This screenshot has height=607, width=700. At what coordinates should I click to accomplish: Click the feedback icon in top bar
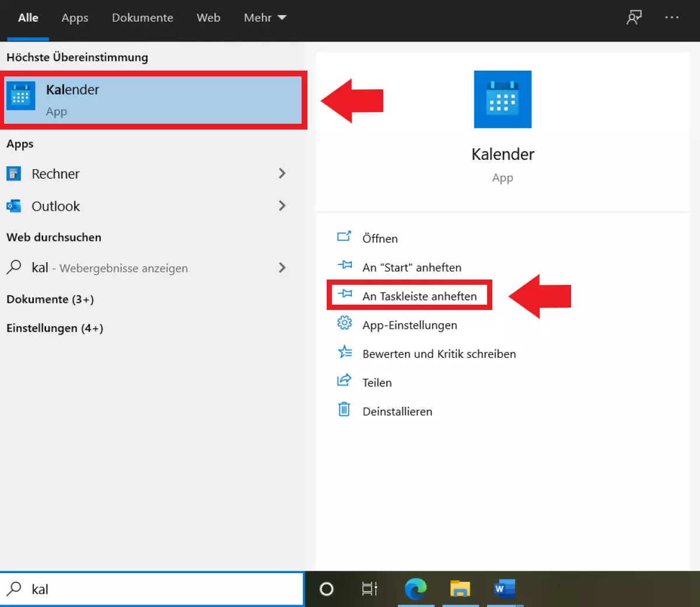633,18
